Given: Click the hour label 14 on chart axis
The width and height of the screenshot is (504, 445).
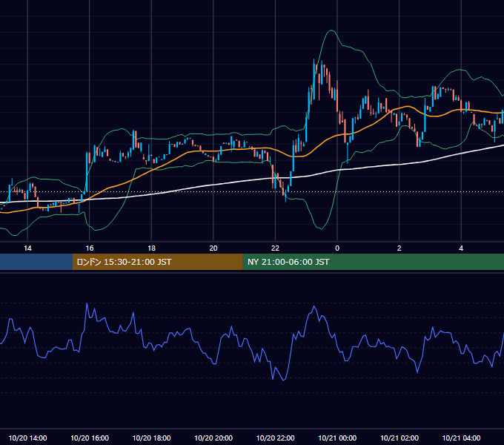Looking at the screenshot, I should (27, 248).
